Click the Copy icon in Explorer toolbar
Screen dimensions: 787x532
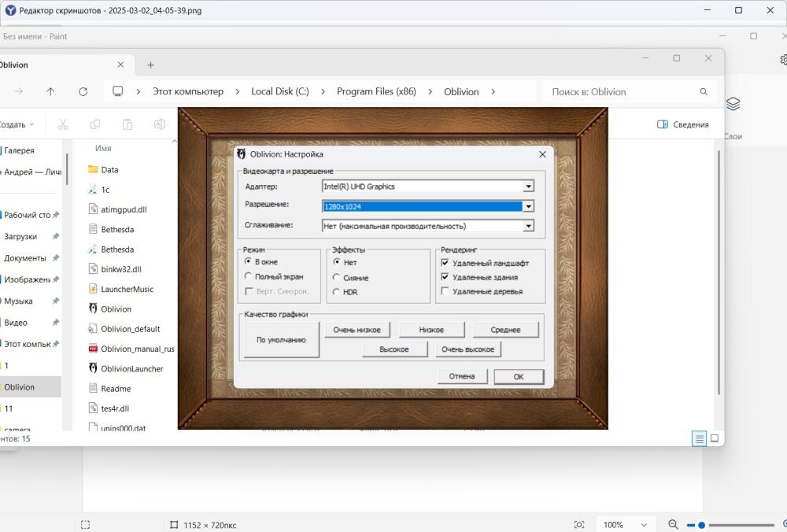coord(95,124)
